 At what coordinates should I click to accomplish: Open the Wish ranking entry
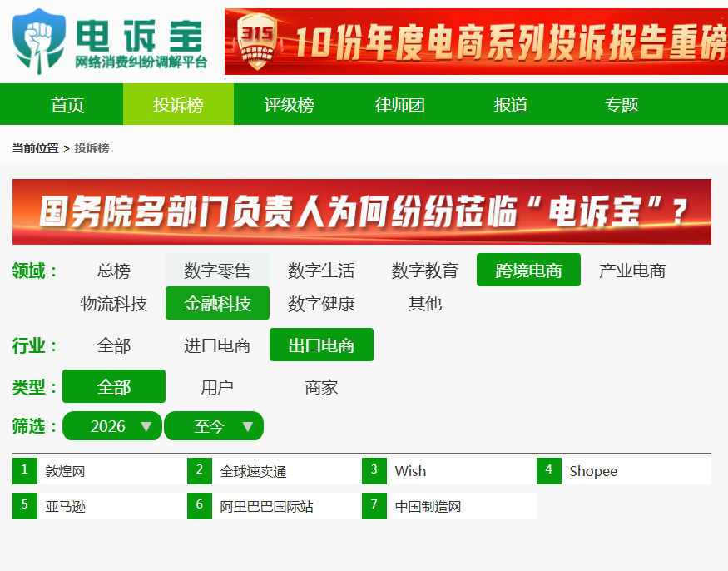coord(449,471)
